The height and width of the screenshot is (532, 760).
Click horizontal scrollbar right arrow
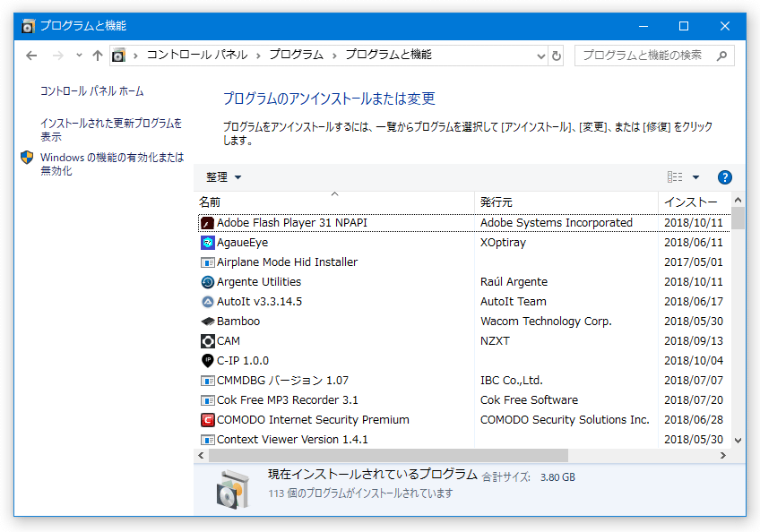click(722, 456)
